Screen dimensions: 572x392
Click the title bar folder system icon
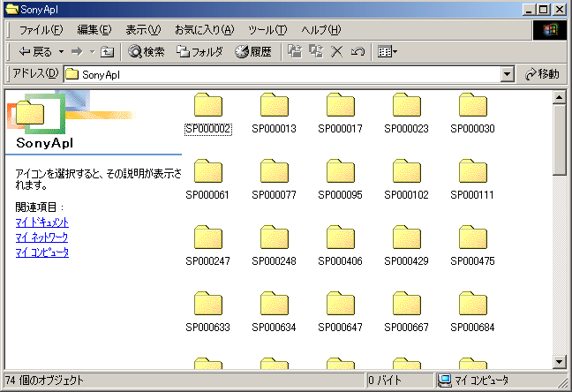(x=12, y=9)
